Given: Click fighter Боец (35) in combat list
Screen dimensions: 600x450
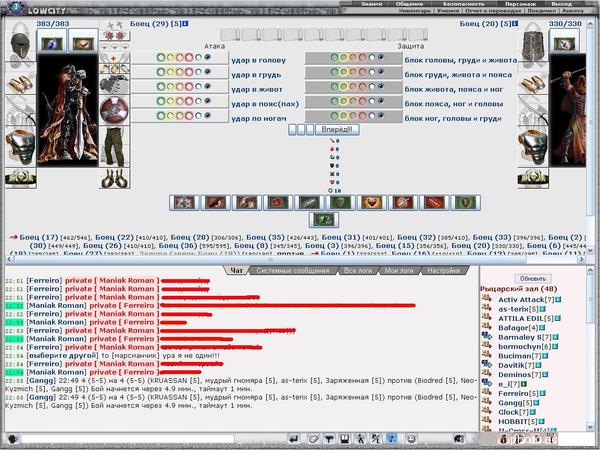Looking at the screenshot, I should click(x=266, y=237).
